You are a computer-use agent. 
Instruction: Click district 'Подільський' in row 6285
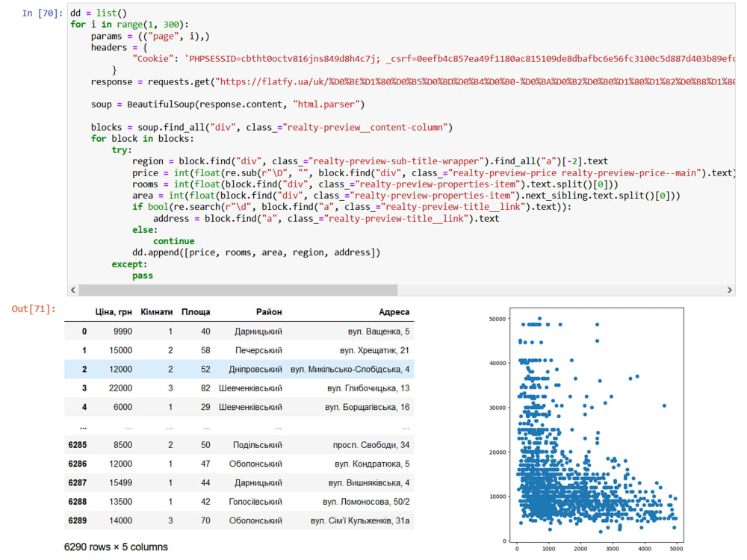coord(258,445)
